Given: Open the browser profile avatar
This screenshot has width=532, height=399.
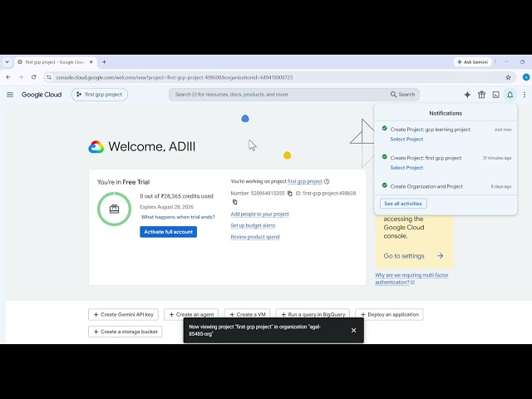Looking at the screenshot, I should [526, 77].
